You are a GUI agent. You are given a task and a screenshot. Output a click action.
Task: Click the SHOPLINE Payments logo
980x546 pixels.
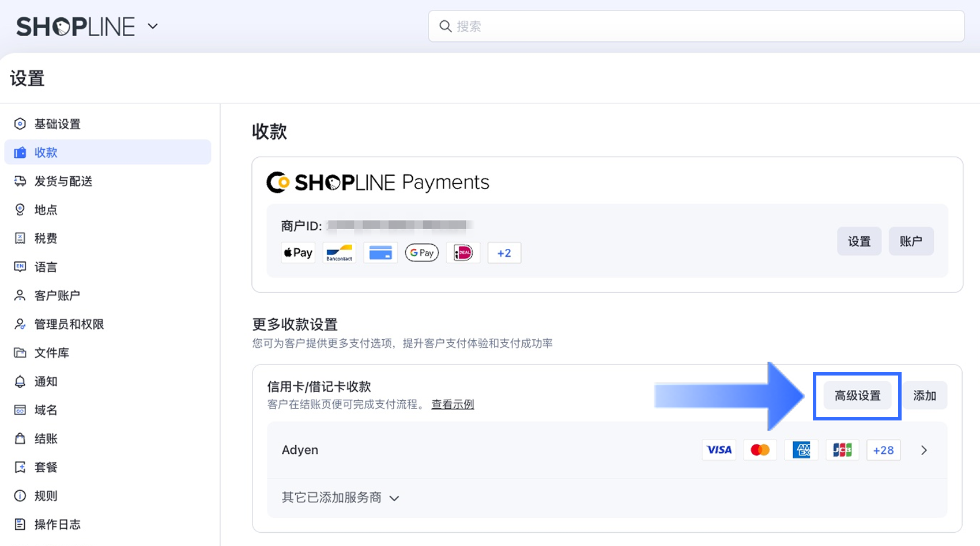click(x=378, y=183)
